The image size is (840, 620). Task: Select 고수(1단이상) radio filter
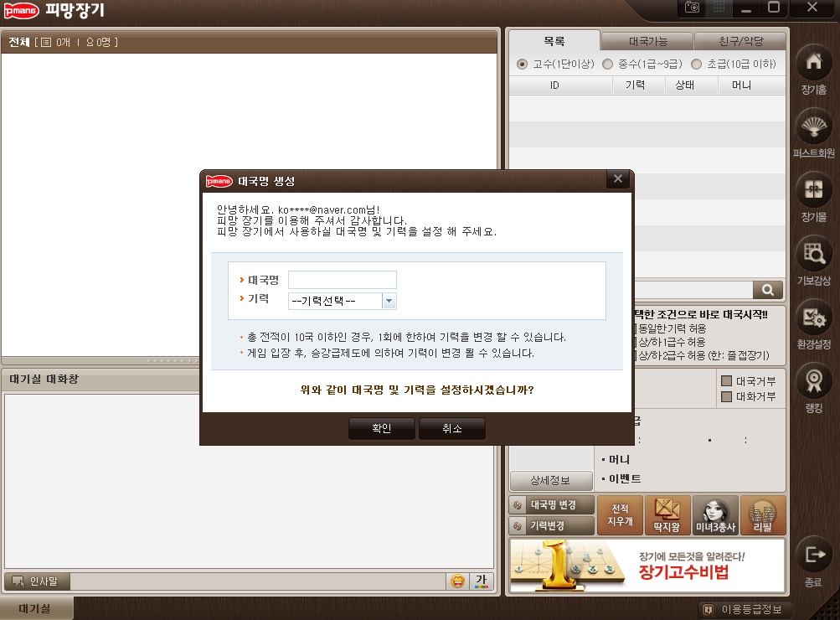(522, 65)
